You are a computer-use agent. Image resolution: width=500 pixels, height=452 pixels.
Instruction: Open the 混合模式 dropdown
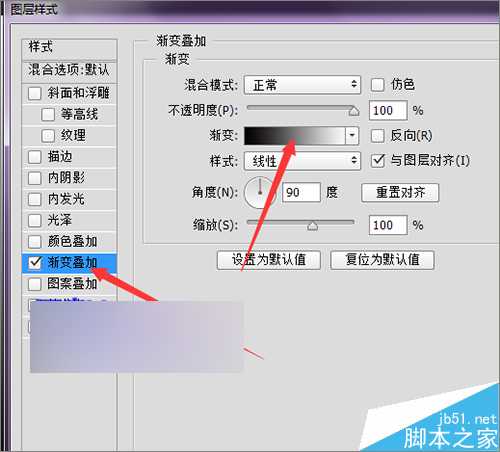click(x=302, y=85)
